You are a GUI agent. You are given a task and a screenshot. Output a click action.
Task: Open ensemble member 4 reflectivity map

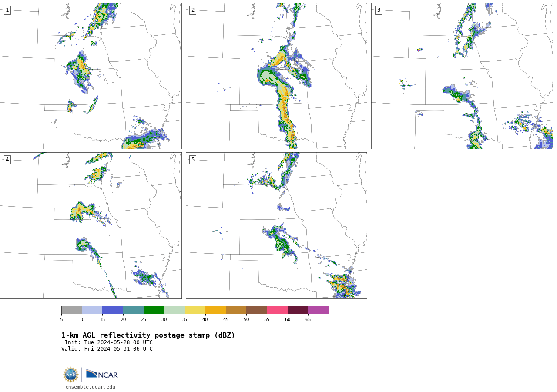(x=91, y=225)
